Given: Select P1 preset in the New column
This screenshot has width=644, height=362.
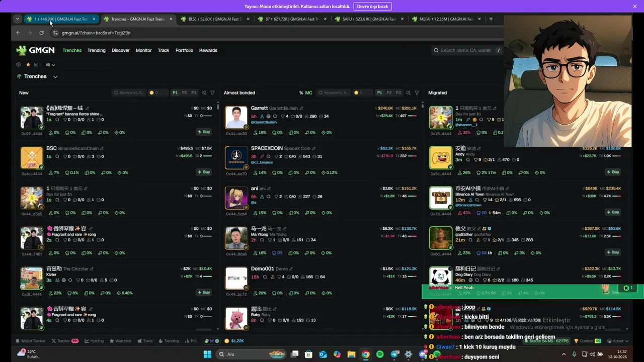Looking at the screenshot, I should 175,93.
